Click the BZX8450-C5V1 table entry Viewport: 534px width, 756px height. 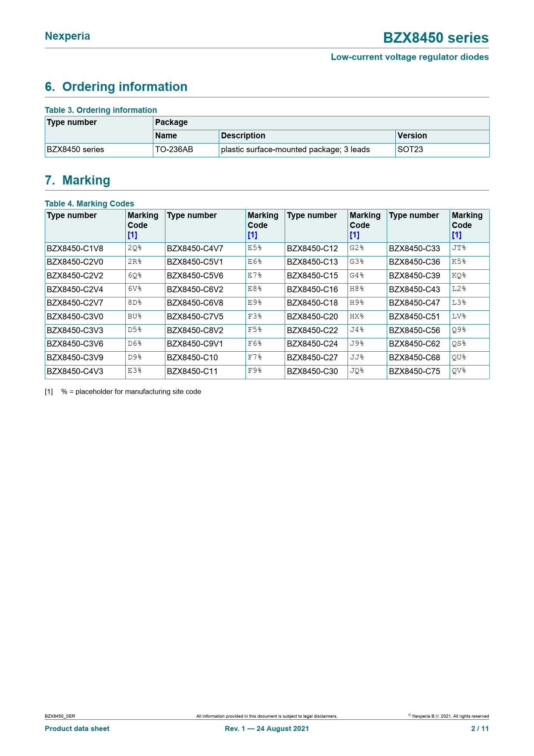[x=195, y=262]
